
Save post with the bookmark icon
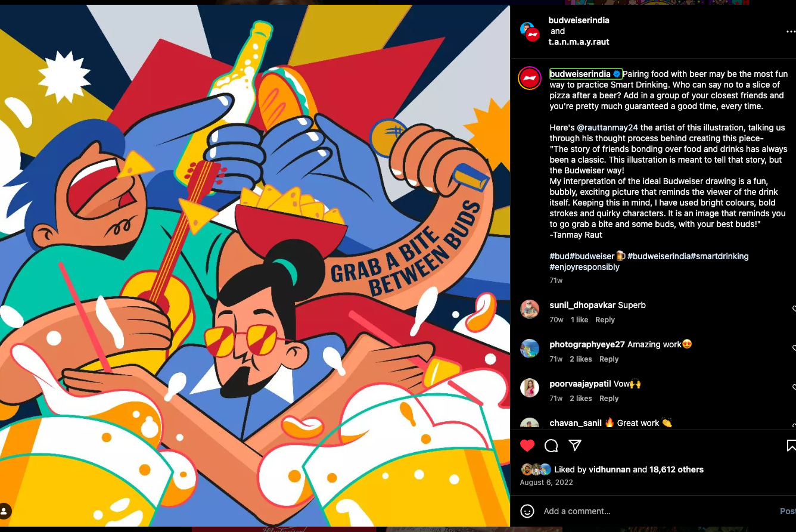[791, 446]
